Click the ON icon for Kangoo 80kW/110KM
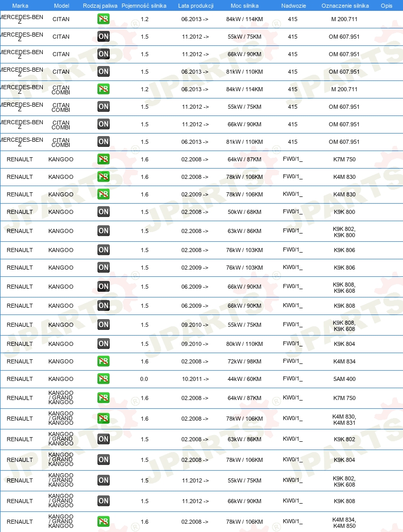The height and width of the screenshot is (532, 403). tap(104, 344)
